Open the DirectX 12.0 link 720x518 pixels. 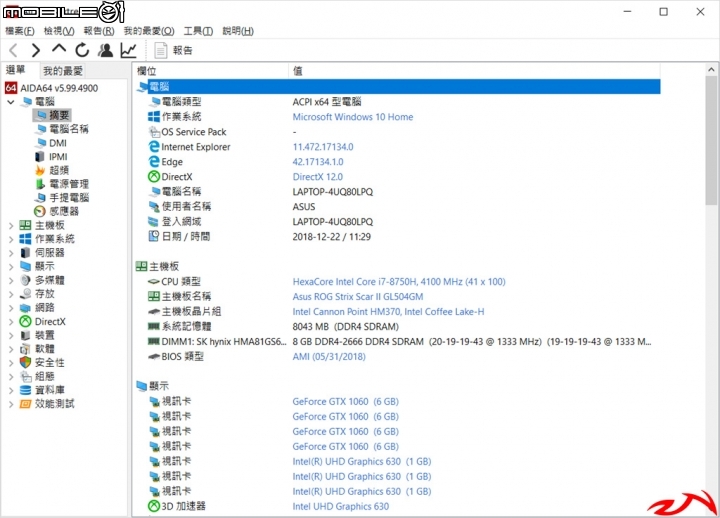pos(317,177)
